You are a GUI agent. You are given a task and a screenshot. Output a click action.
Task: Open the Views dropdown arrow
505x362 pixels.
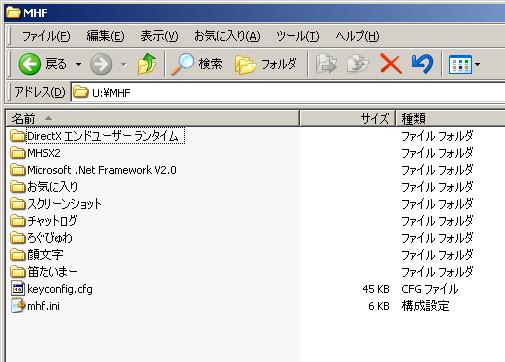477,64
